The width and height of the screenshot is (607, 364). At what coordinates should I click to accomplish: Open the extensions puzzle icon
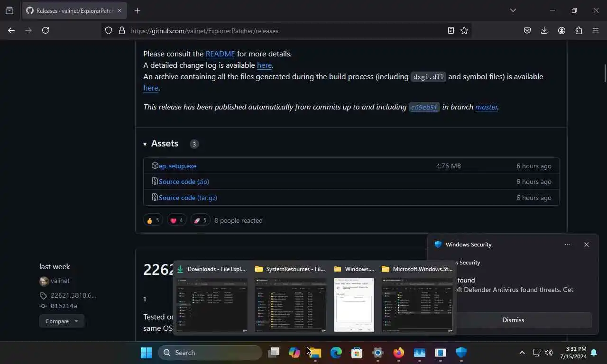point(579,30)
